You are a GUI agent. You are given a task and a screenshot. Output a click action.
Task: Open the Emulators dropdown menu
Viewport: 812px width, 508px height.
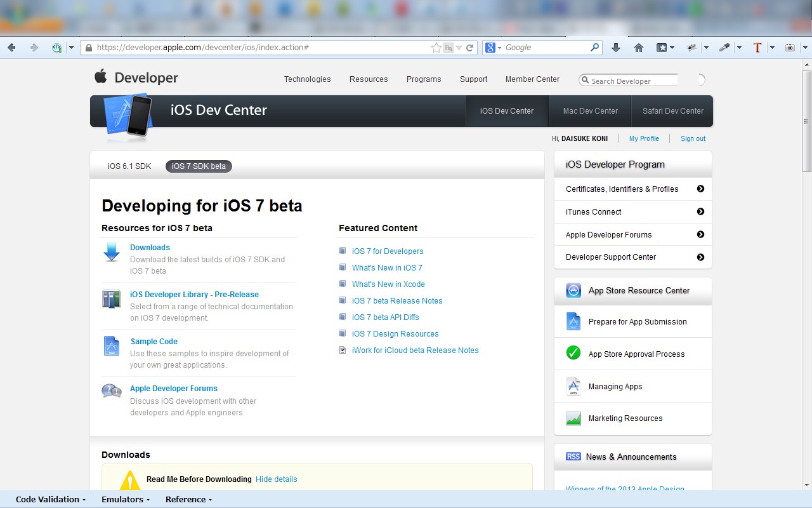126,500
